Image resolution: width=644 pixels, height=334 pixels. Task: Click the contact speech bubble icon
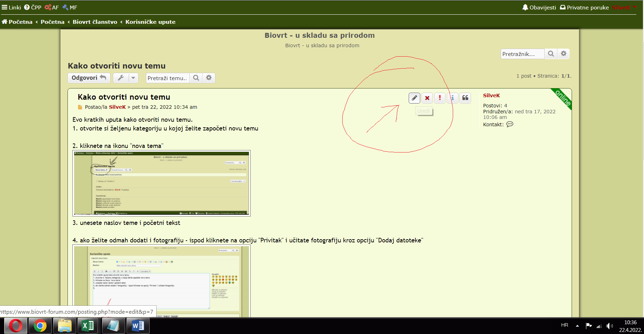coord(510,124)
